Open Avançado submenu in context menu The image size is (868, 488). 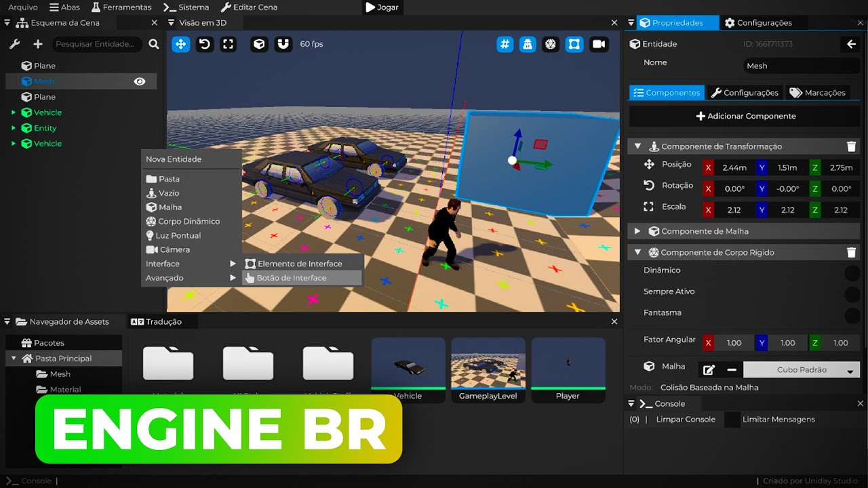(191, 278)
